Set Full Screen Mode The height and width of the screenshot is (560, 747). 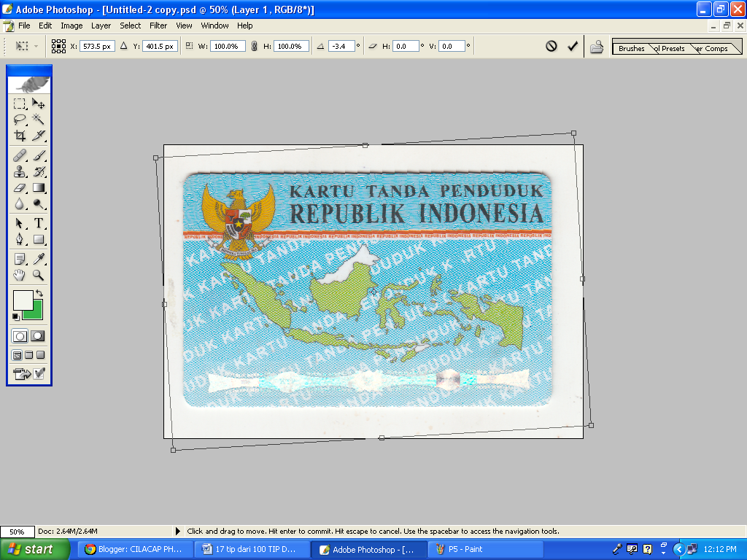[x=41, y=355]
